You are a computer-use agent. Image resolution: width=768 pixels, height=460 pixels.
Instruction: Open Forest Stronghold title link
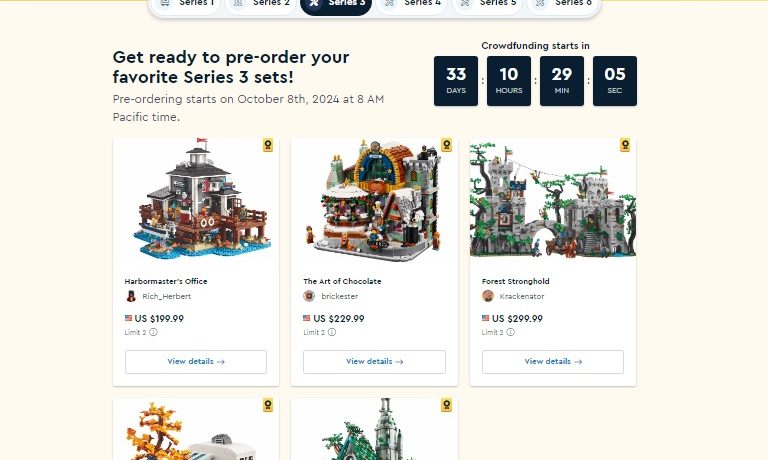pyautogui.click(x=515, y=281)
